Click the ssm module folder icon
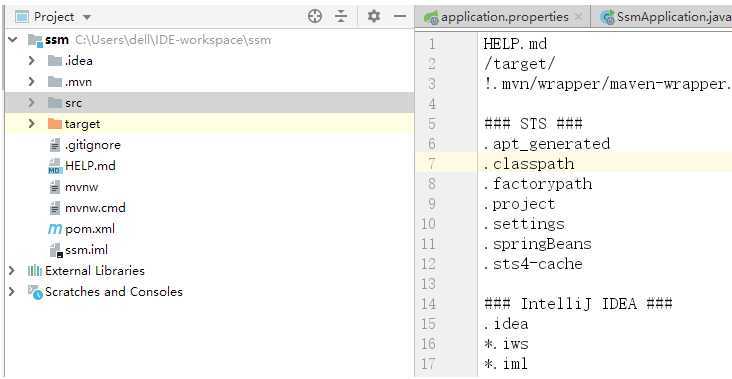 click(35, 40)
